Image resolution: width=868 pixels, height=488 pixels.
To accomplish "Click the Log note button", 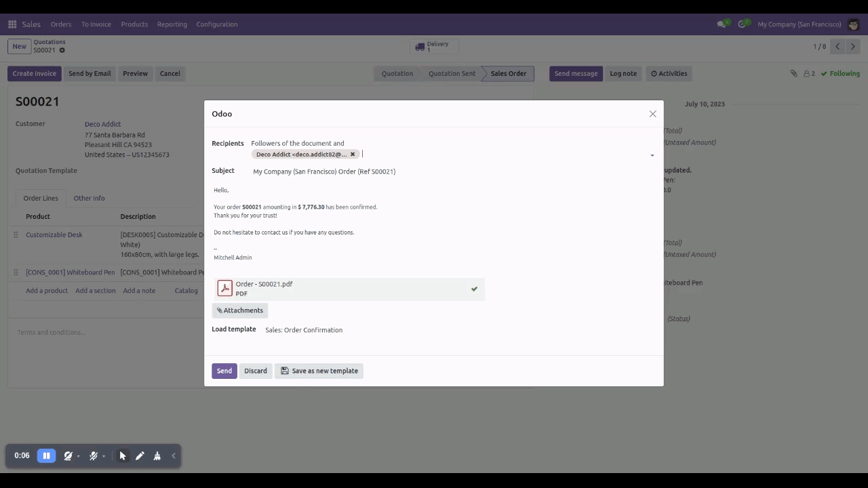I will click(x=623, y=74).
